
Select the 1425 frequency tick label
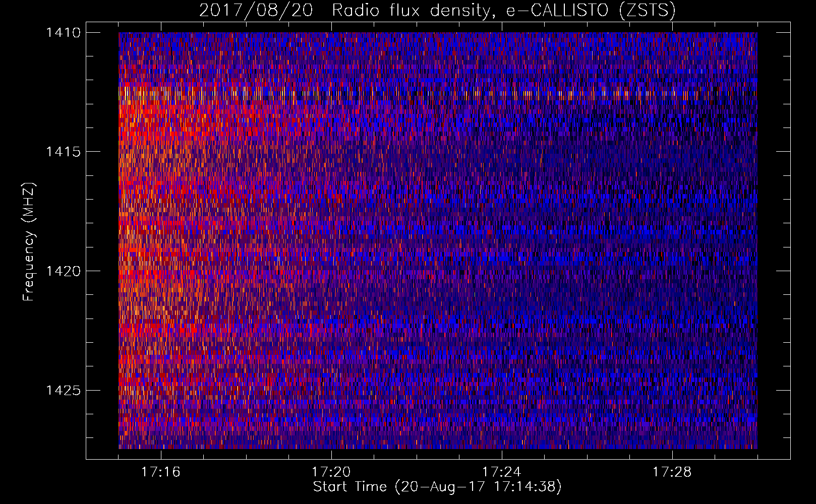(x=63, y=390)
